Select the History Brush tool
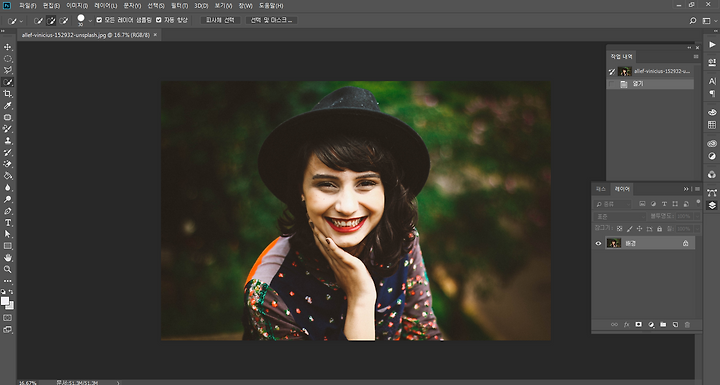The height and width of the screenshot is (385, 720). [x=8, y=153]
